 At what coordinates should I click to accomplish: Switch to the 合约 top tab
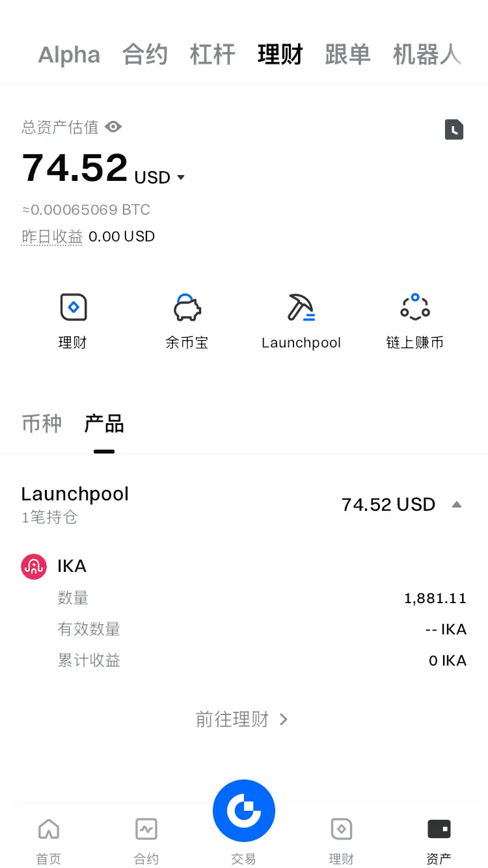(144, 55)
